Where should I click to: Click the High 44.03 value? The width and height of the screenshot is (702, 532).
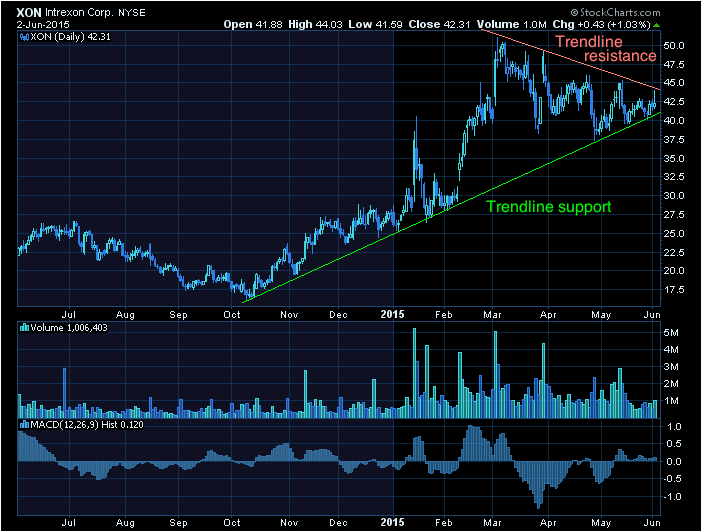[x=315, y=25]
